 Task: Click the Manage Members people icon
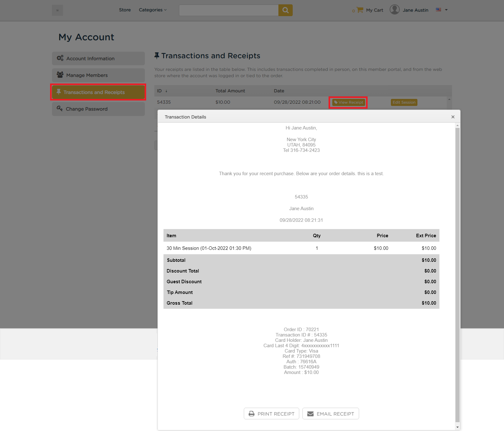point(60,75)
